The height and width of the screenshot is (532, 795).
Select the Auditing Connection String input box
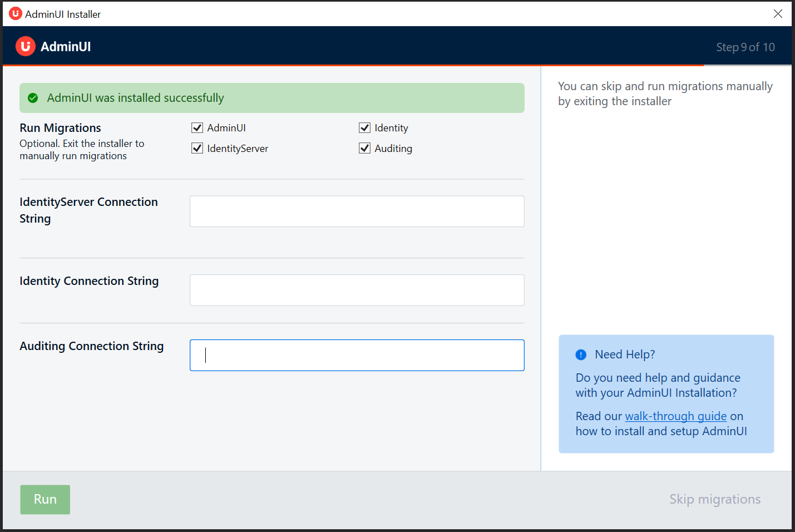coord(357,355)
